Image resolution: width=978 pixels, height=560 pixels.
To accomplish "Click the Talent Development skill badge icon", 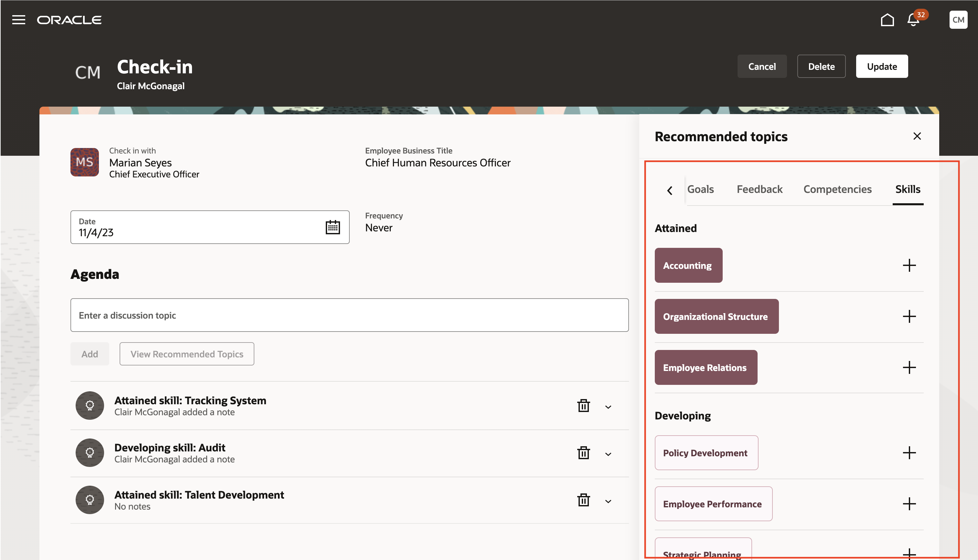I will (x=90, y=500).
